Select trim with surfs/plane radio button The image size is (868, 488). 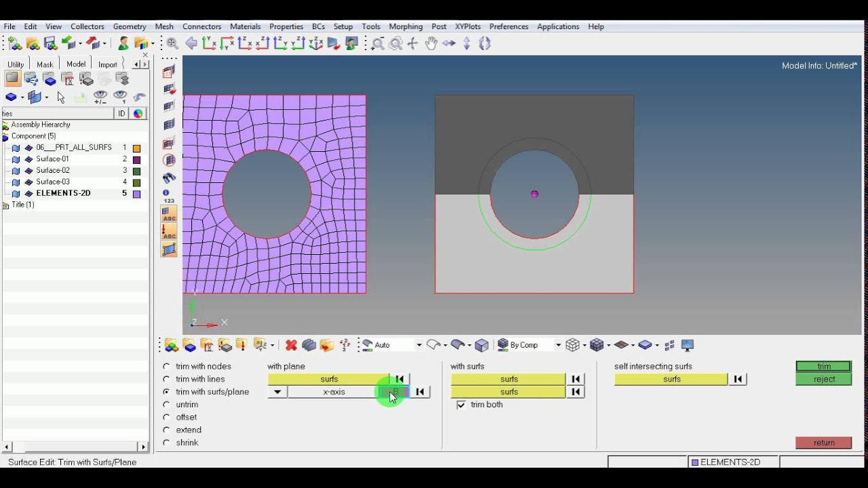[166, 392]
